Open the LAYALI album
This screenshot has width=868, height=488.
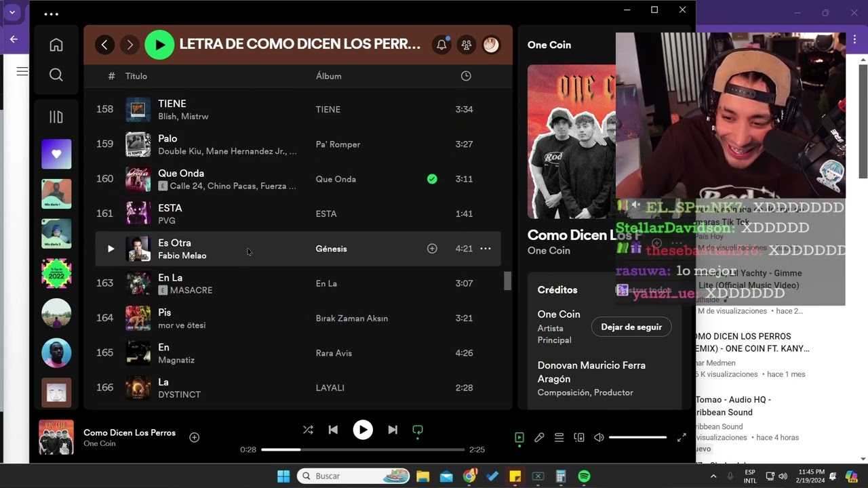coord(330,388)
